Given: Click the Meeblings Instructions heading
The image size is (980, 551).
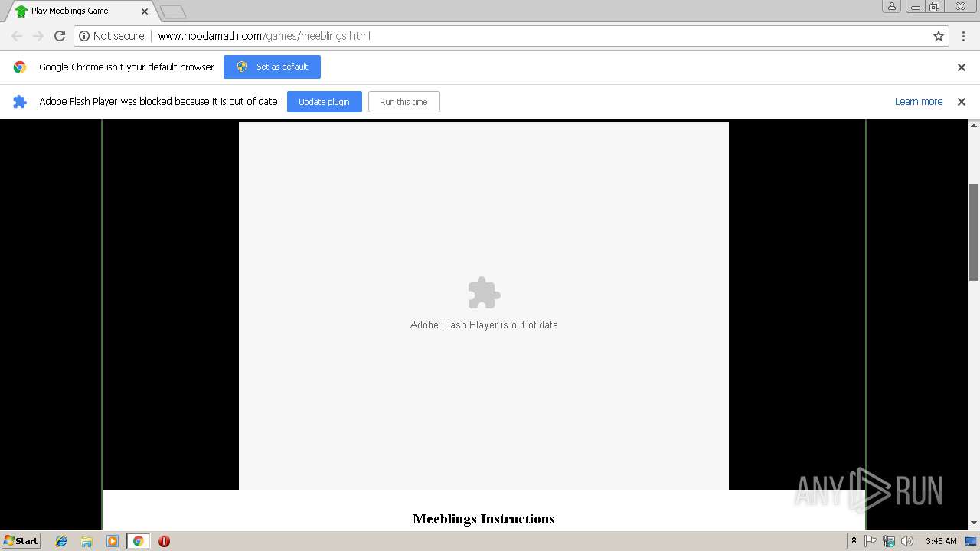Looking at the screenshot, I should pos(483,519).
